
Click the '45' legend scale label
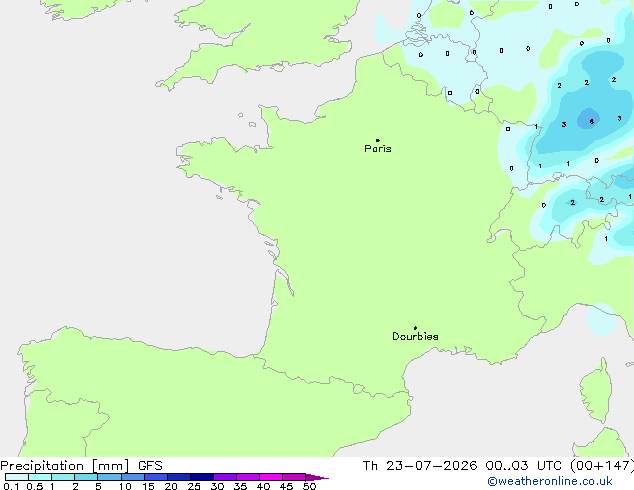[x=286, y=486]
